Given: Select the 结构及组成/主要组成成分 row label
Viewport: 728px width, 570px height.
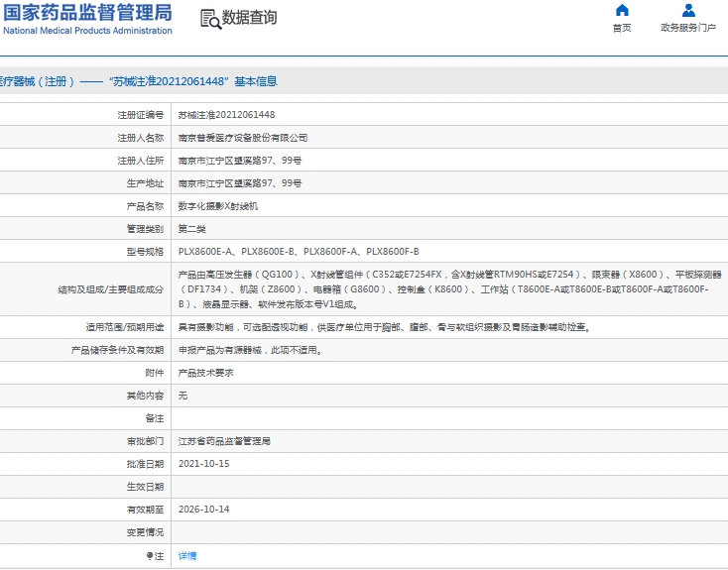Looking at the screenshot, I should [x=111, y=289].
